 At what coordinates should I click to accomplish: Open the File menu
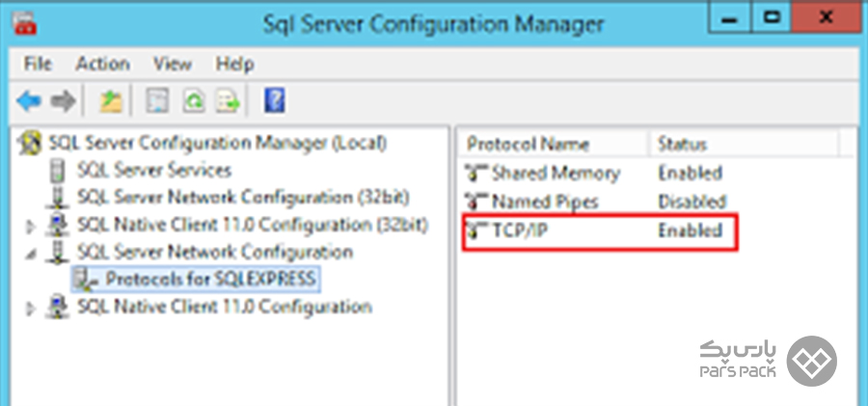(38, 64)
